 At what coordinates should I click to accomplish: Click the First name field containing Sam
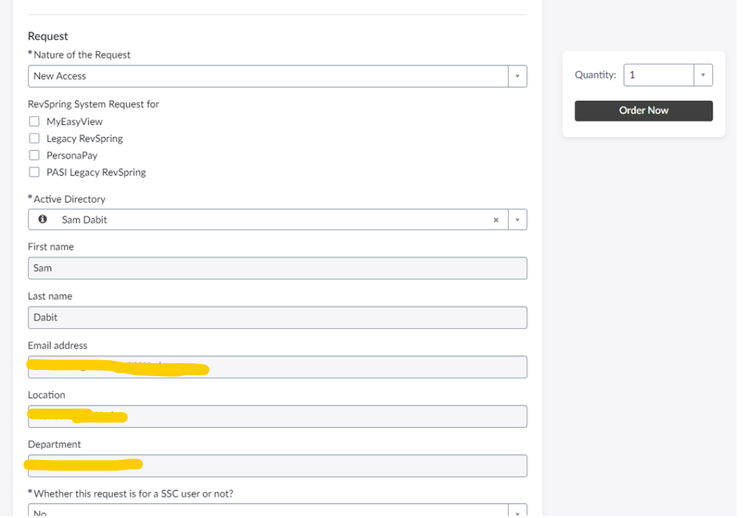tap(278, 268)
